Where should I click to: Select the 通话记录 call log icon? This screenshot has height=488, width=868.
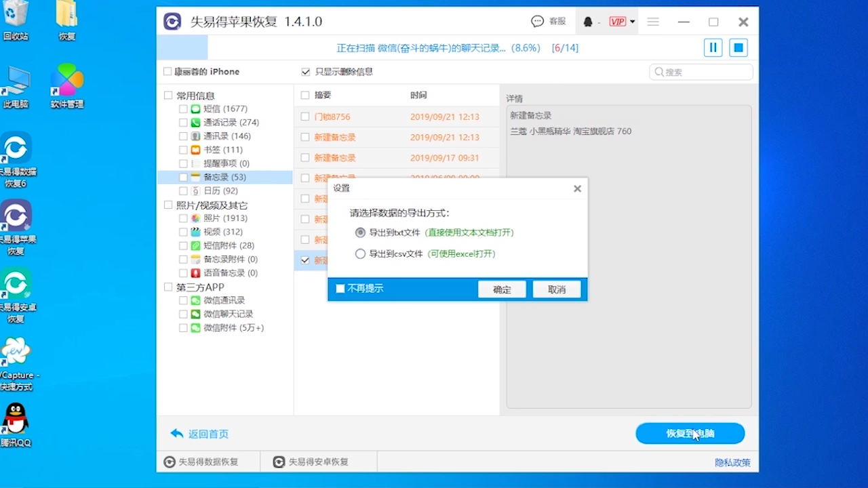[195, 122]
